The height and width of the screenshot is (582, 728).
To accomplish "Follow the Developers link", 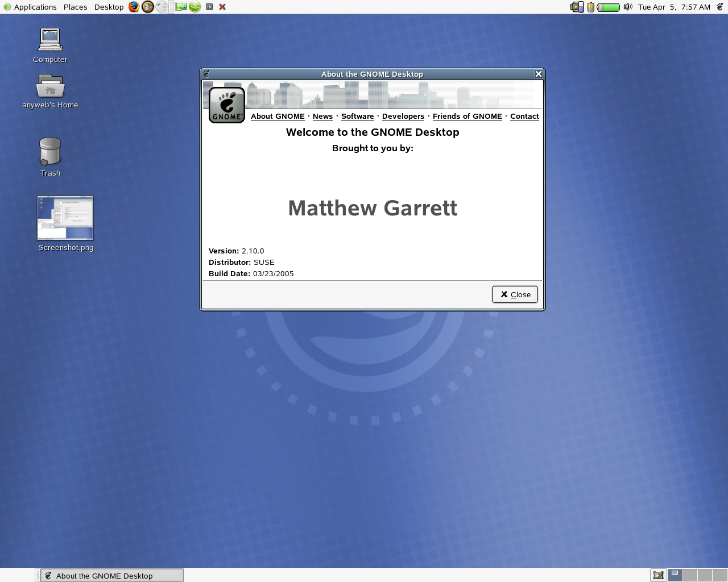I will tap(403, 116).
